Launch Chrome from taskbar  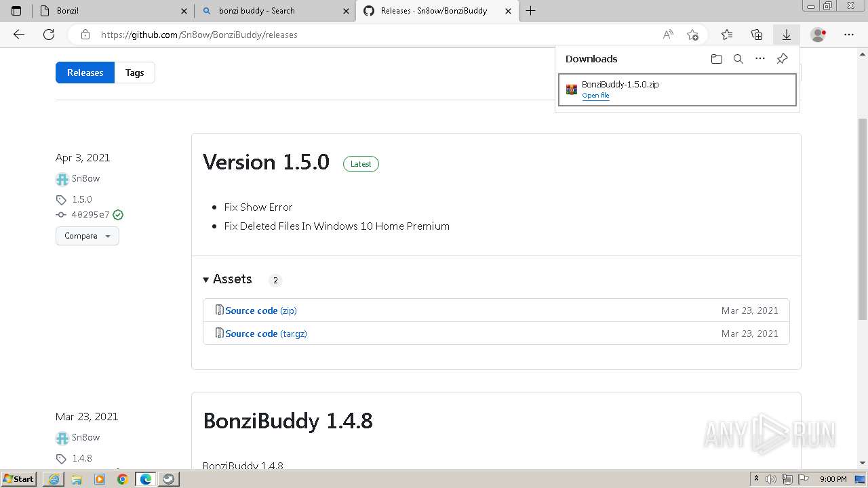click(x=123, y=479)
